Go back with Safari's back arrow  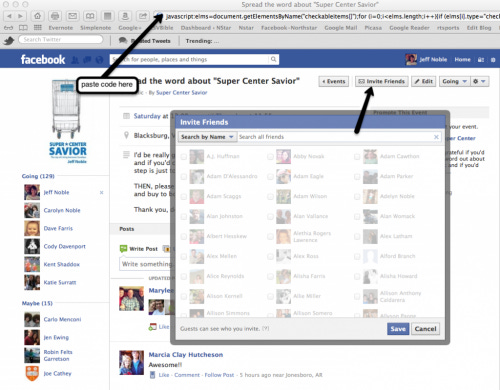pos(9,16)
